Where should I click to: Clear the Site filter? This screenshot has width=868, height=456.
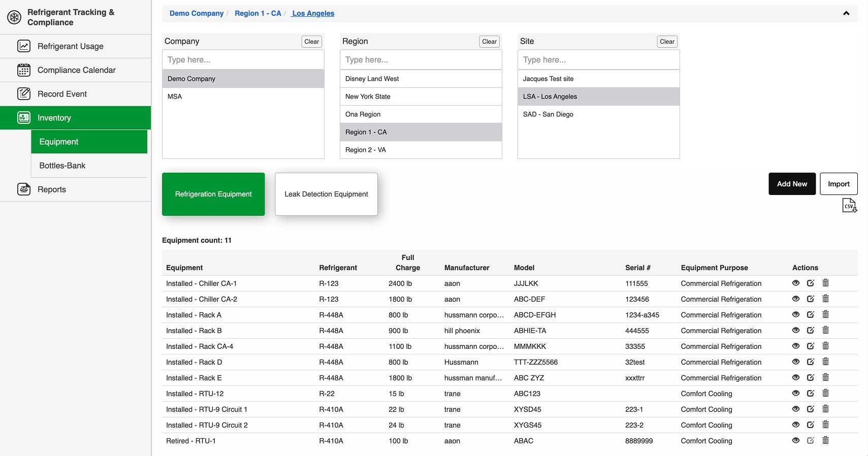tap(667, 42)
